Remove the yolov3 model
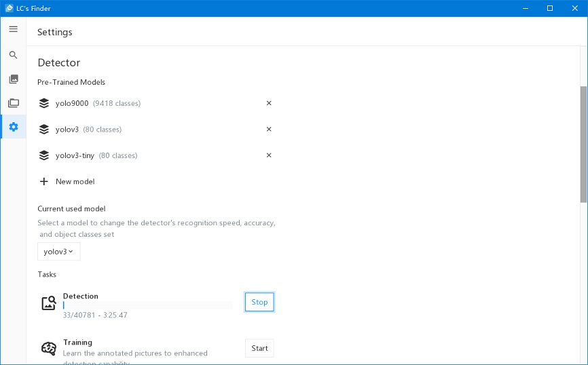Screen dimensions: 588x365 click(269, 130)
